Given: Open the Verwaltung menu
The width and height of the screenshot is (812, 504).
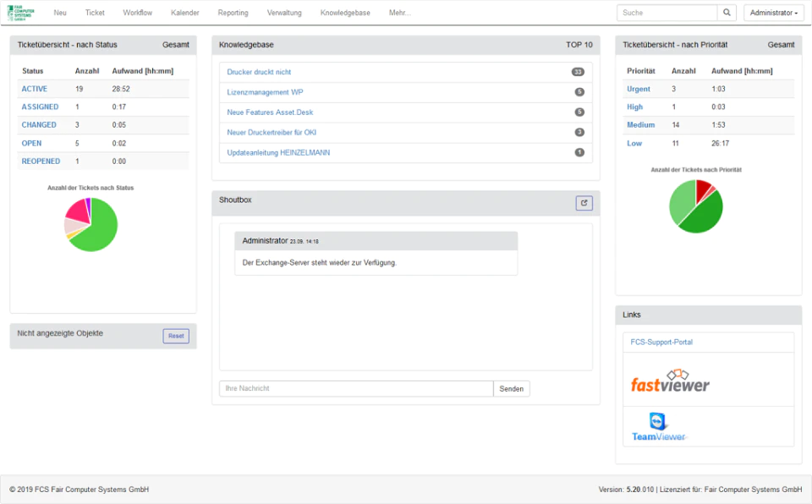Looking at the screenshot, I should coord(284,13).
